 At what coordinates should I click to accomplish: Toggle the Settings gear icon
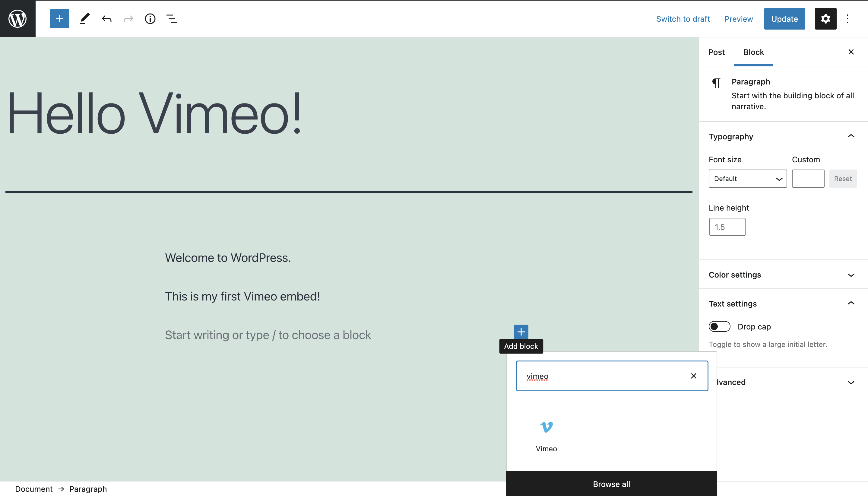(x=825, y=19)
